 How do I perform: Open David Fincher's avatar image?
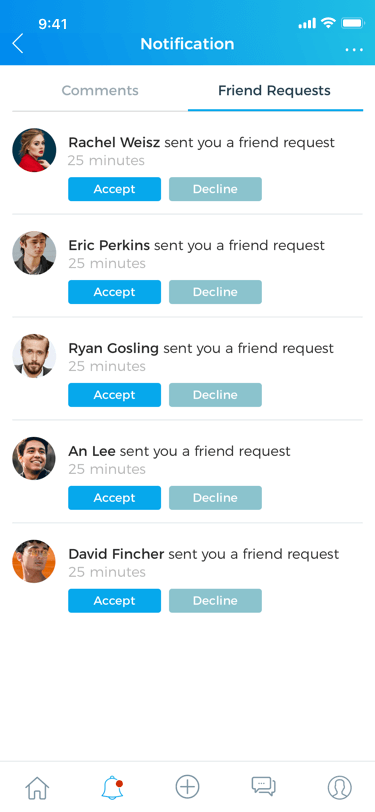[34, 561]
